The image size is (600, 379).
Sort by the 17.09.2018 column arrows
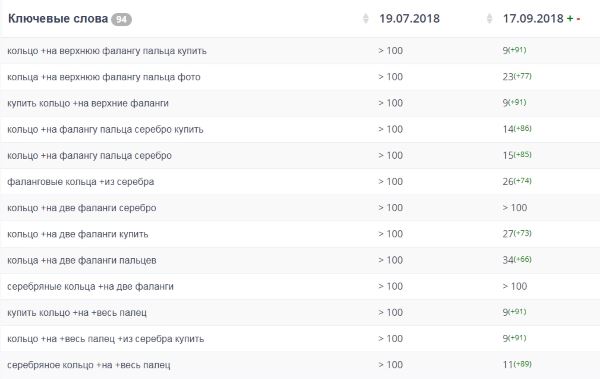(x=489, y=18)
